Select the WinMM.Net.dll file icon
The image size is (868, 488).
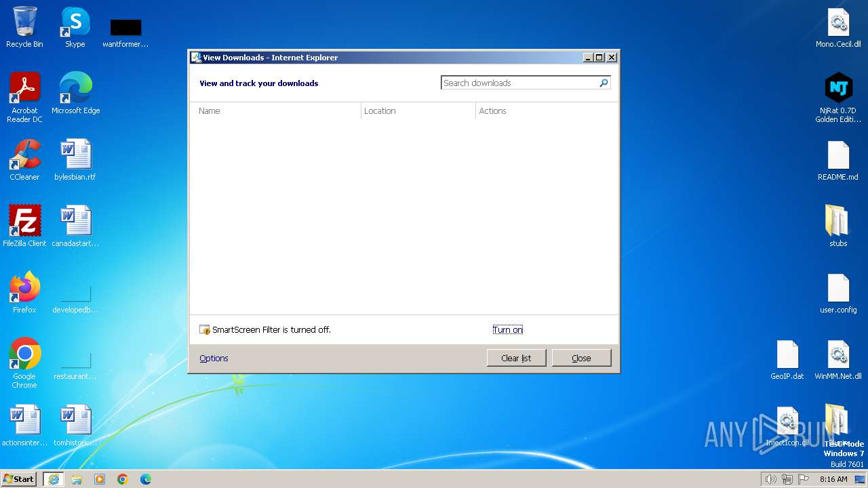click(x=838, y=359)
